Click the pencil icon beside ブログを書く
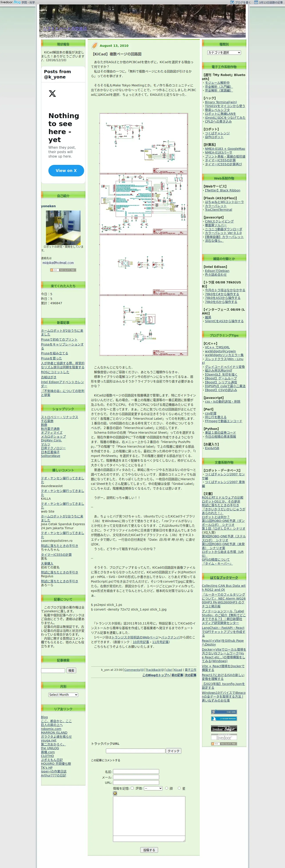The image size is (285, 868). (232, 2)
